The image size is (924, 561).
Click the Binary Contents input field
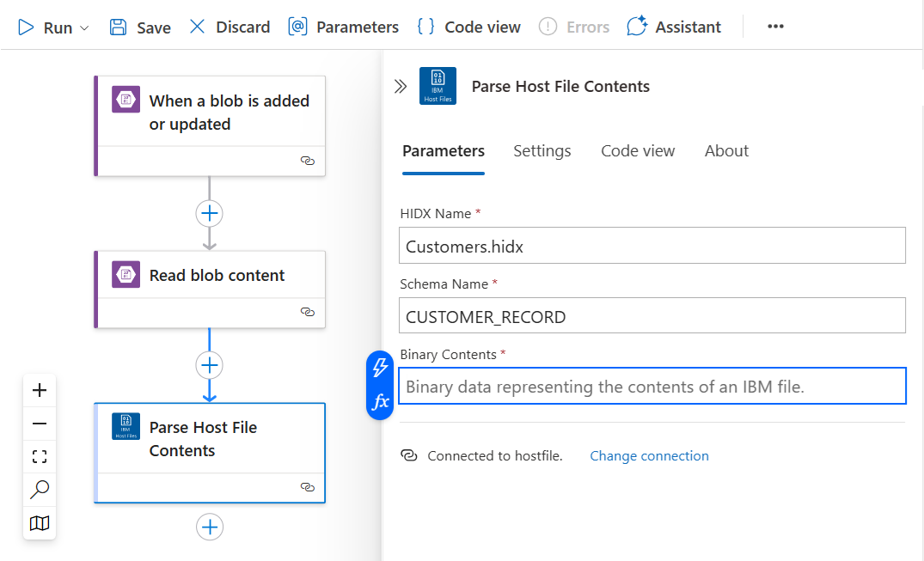[652, 387]
